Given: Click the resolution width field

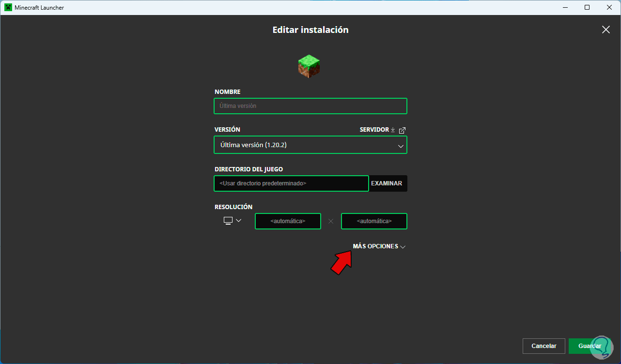Looking at the screenshot, I should click(x=288, y=221).
